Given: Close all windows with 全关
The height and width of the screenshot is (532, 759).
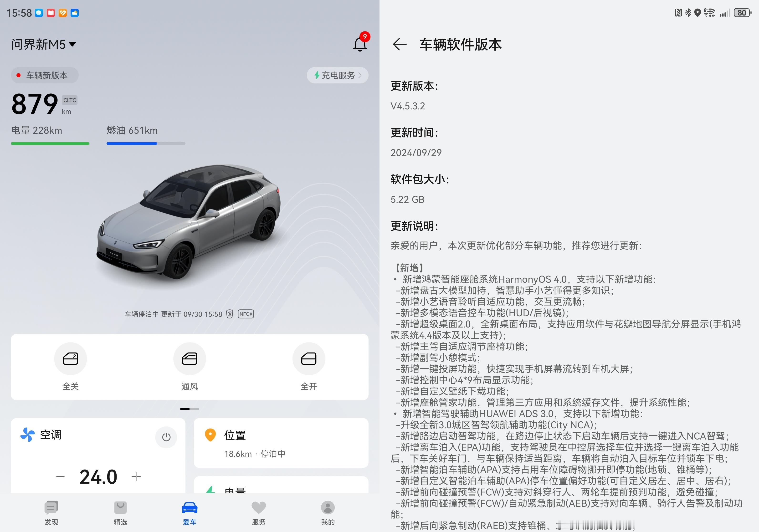Looking at the screenshot, I should pos(70,367).
